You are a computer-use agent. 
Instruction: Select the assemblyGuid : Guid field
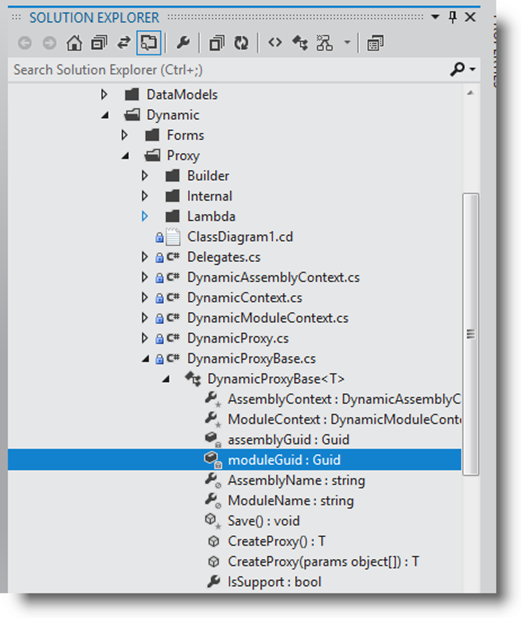pyautogui.click(x=288, y=440)
